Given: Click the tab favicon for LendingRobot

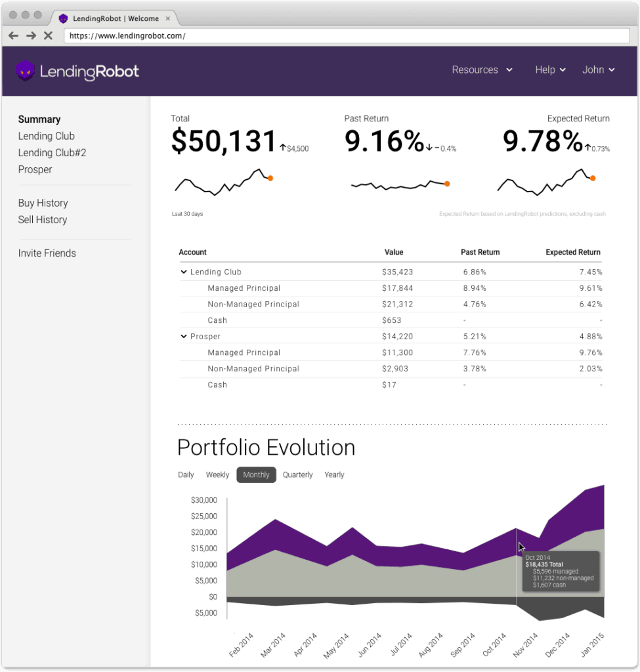Looking at the screenshot, I should pyautogui.click(x=63, y=18).
